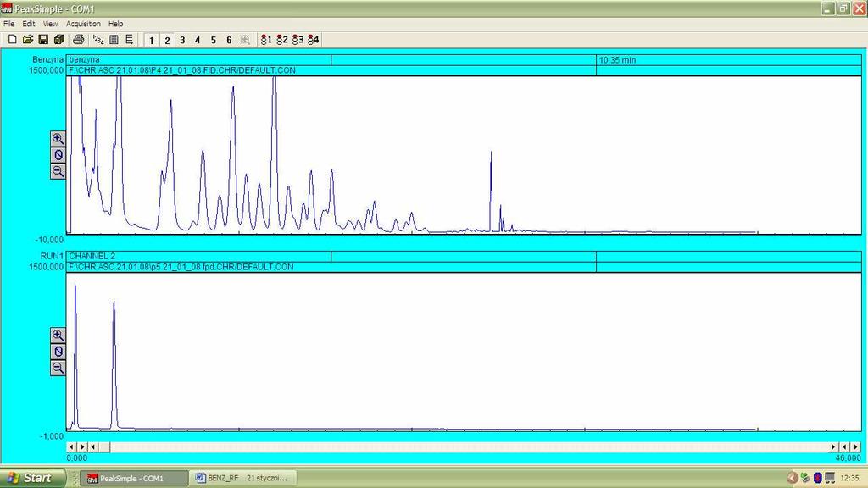Click the -10,000 lower limit of benzyna channel
The width and height of the screenshot is (868, 488).
[50, 240]
